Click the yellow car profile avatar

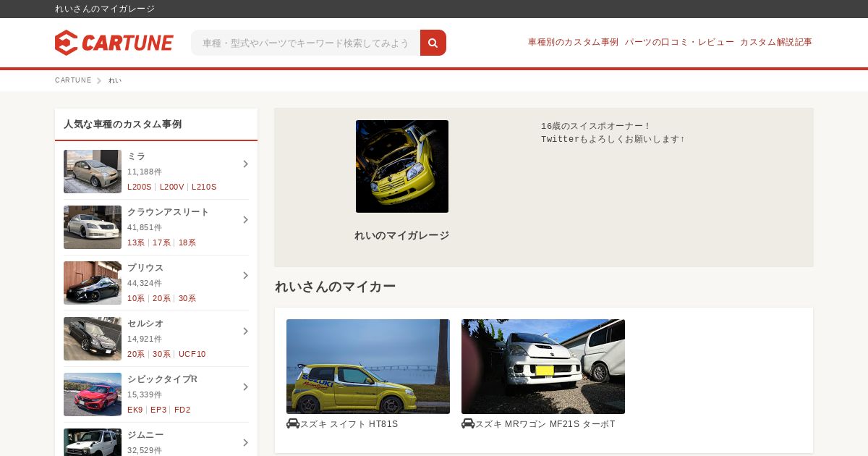[402, 166]
